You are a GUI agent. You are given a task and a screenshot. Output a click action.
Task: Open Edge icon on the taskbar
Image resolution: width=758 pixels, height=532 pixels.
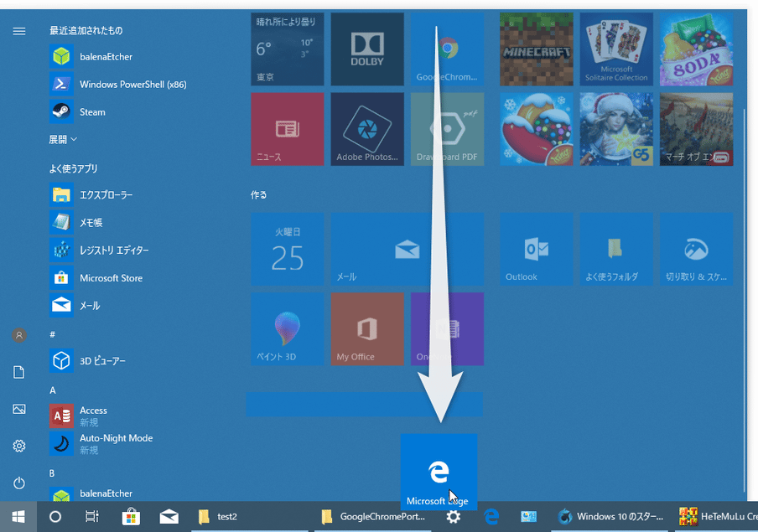[491, 517]
